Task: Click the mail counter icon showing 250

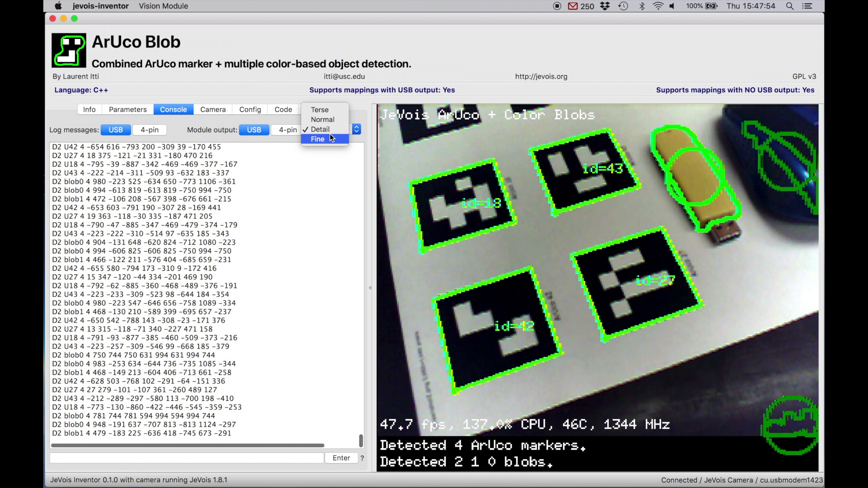Action: click(x=581, y=6)
